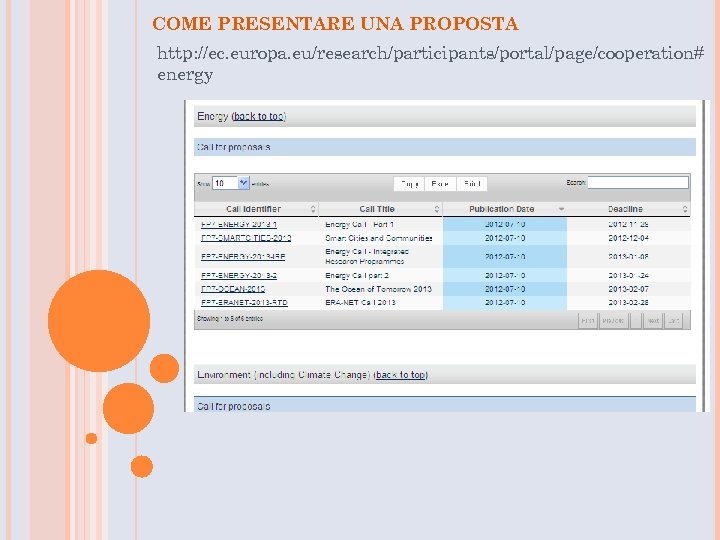Image resolution: width=720 pixels, height=540 pixels.
Task: Click the Copy button above the table
Action: point(409,184)
